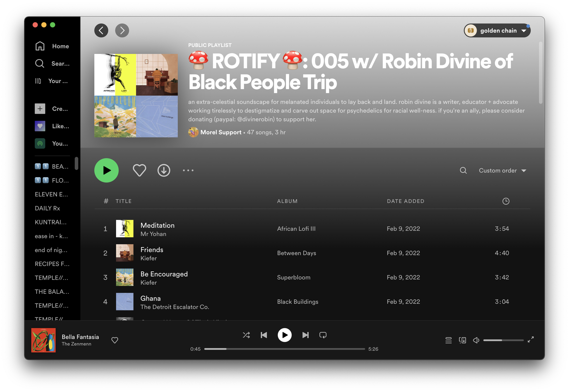This screenshot has height=392, width=569.
Task: Go forward with the right arrow button
Action: point(122,30)
